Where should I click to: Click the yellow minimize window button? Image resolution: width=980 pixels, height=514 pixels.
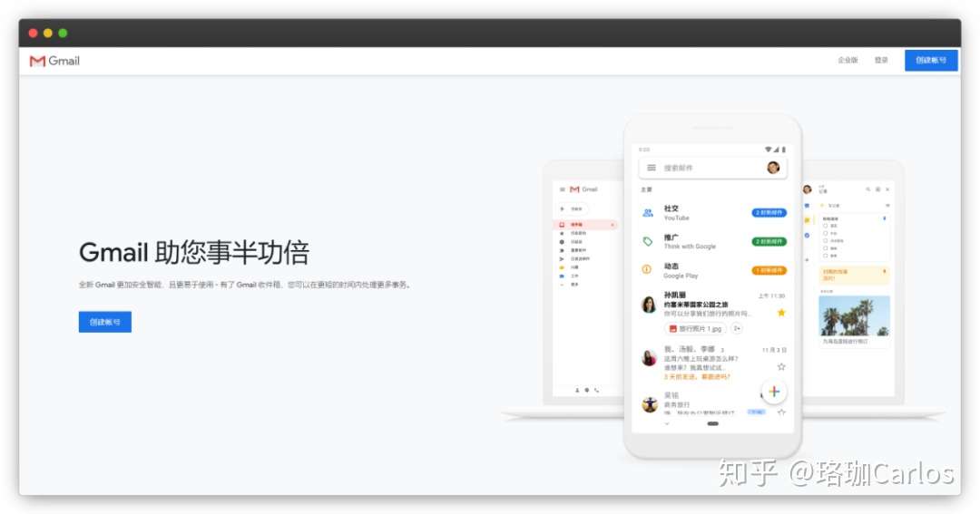tap(48, 34)
